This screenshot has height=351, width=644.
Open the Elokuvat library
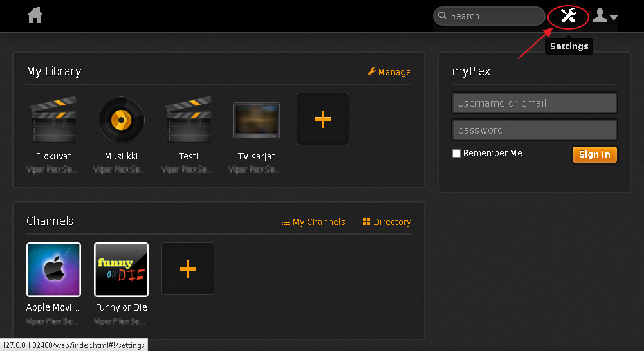pos(53,120)
